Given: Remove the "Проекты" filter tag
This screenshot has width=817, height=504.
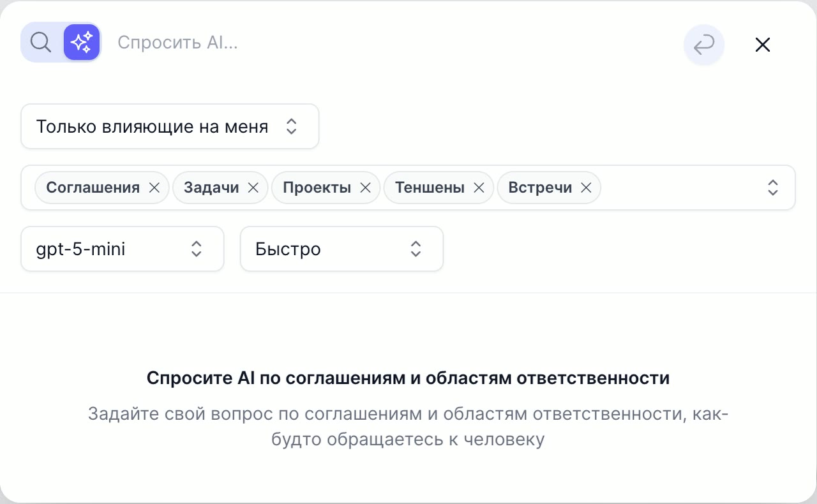Looking at the screenshot, I should (x=365, y=188).
